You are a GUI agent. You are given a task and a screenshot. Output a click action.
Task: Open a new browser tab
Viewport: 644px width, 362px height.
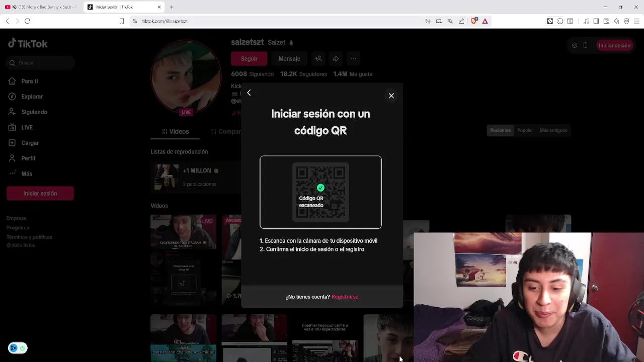172,7
